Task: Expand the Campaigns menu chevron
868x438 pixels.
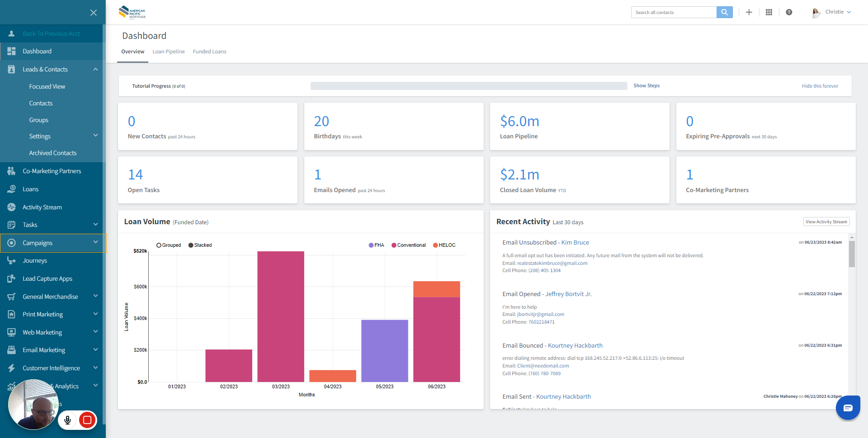Action: point(95,242)
